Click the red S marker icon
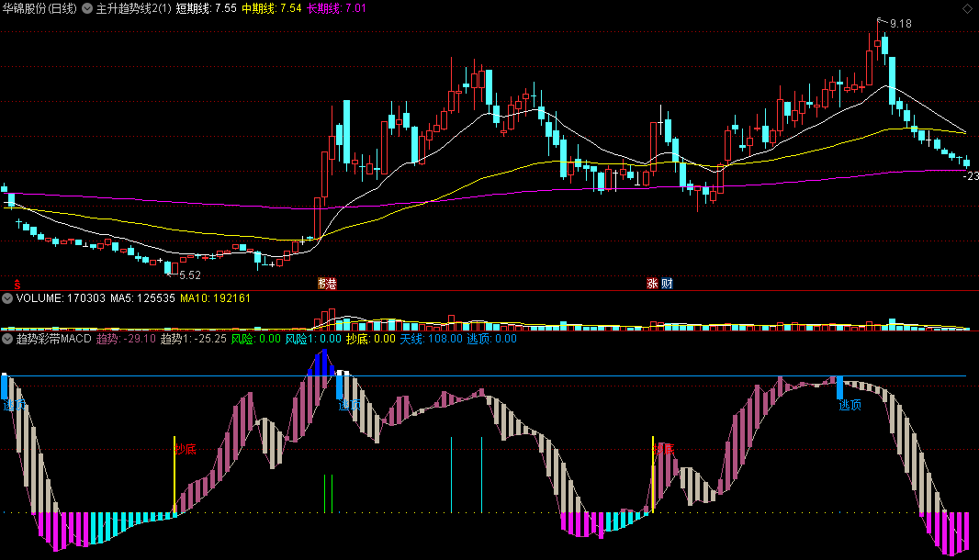This screenshot has width=979, height=560. coord(17,285)
